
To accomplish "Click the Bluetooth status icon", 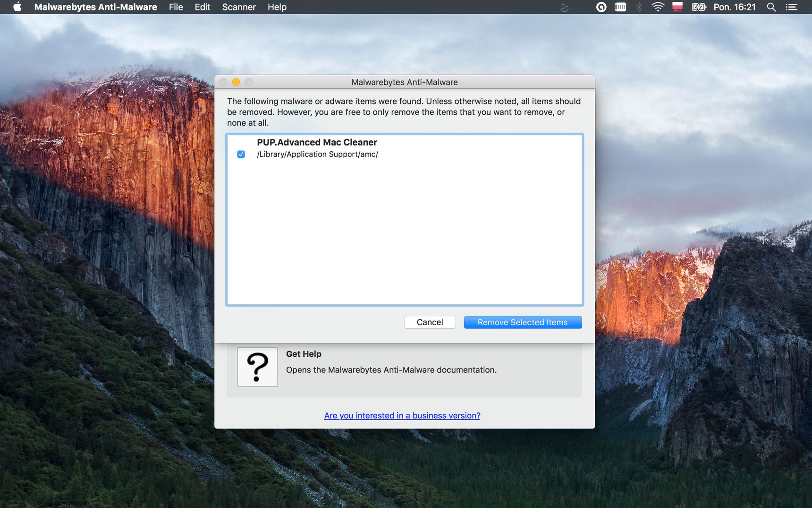I will (x=639, y=7).
